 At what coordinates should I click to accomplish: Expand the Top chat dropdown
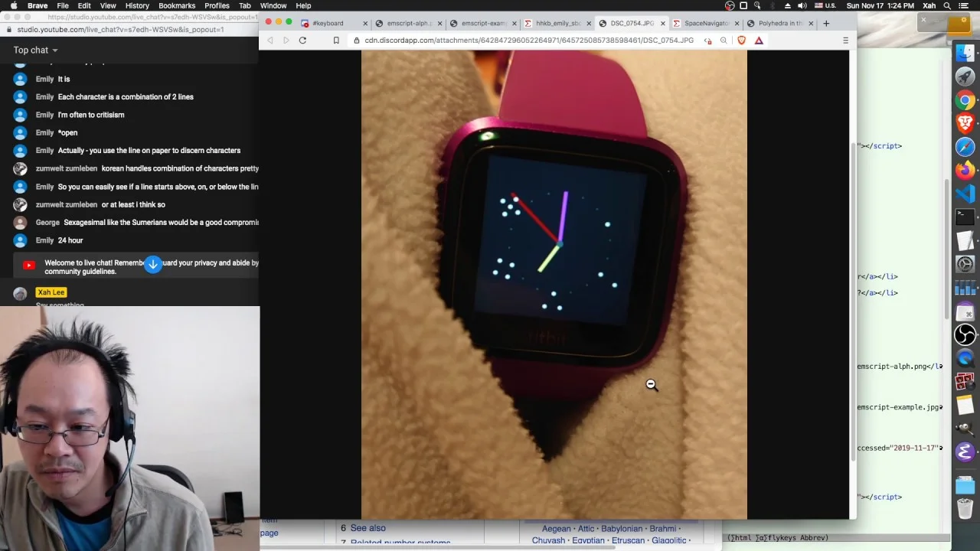point(35,50)
